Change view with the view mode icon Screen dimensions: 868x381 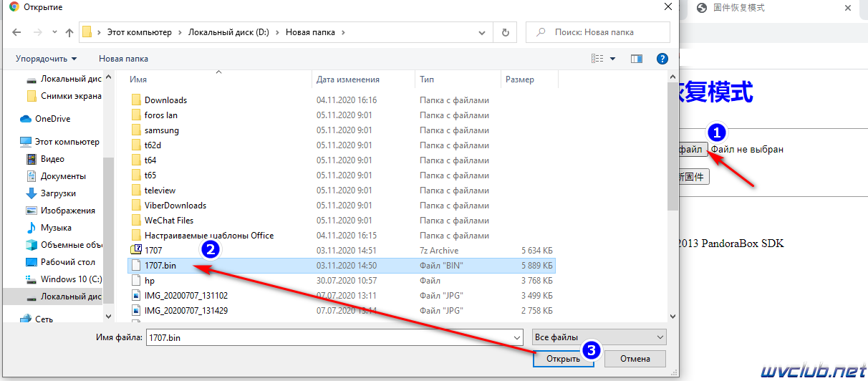tap(598, 59)
